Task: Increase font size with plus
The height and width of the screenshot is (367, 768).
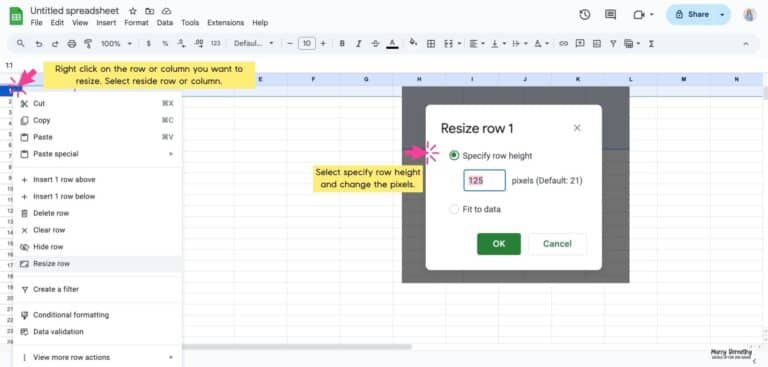Action: point(323,44)
